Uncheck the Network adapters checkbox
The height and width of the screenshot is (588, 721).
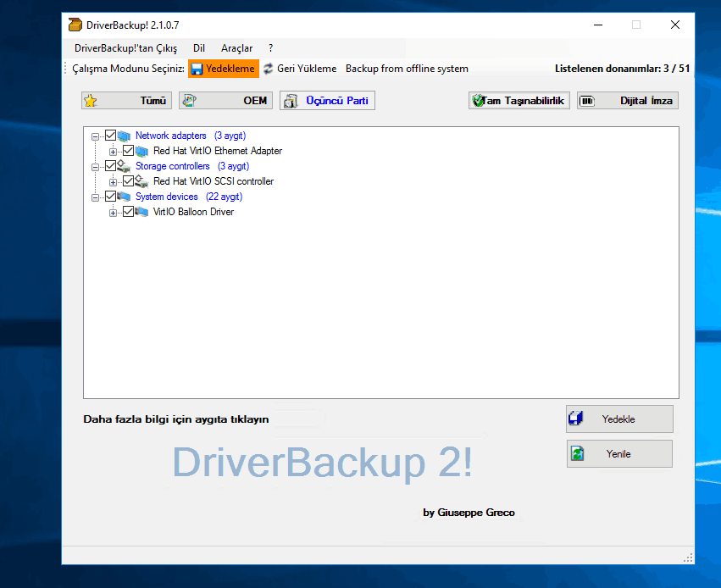[110, 136]
